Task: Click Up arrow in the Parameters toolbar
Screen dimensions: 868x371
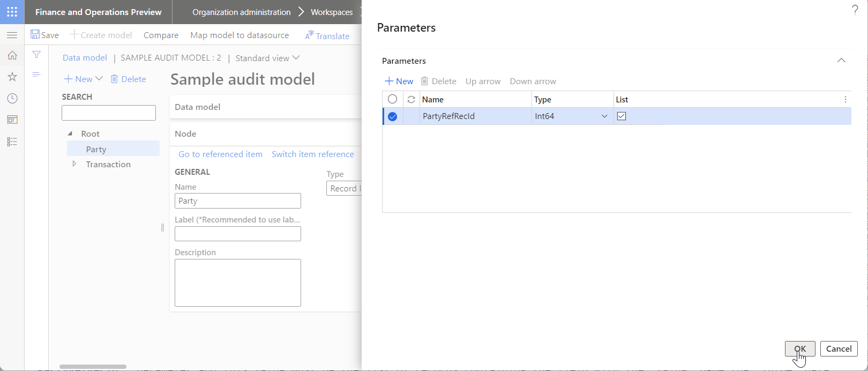Action: click(483, 81)
